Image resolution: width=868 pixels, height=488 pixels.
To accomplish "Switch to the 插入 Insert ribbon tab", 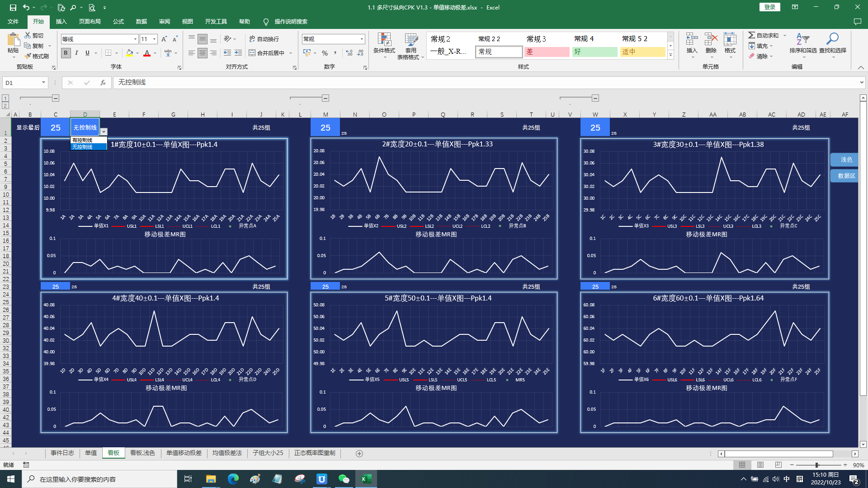I will coord(61,22).
